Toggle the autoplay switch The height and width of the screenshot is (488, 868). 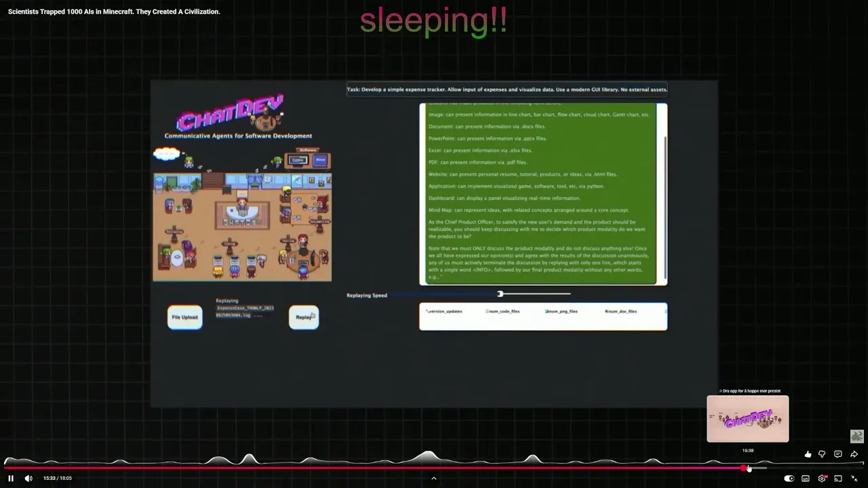click(789, 479)
